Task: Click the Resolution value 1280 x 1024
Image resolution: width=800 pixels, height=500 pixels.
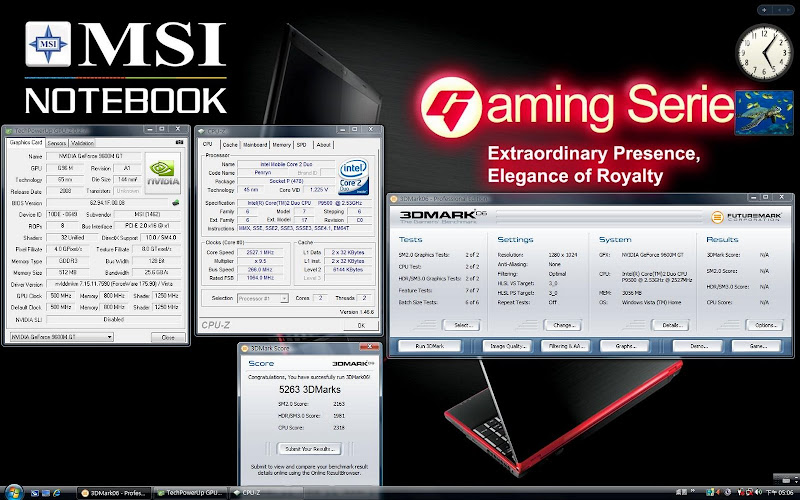Action: point(563,255)
